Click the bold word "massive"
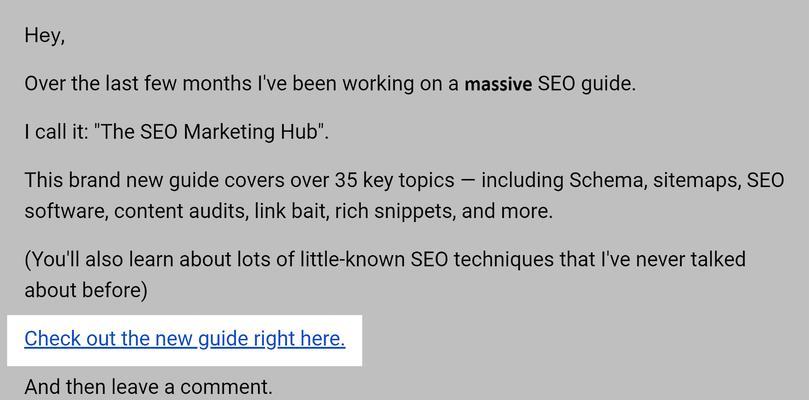809x400 pixels. [498, 84]
